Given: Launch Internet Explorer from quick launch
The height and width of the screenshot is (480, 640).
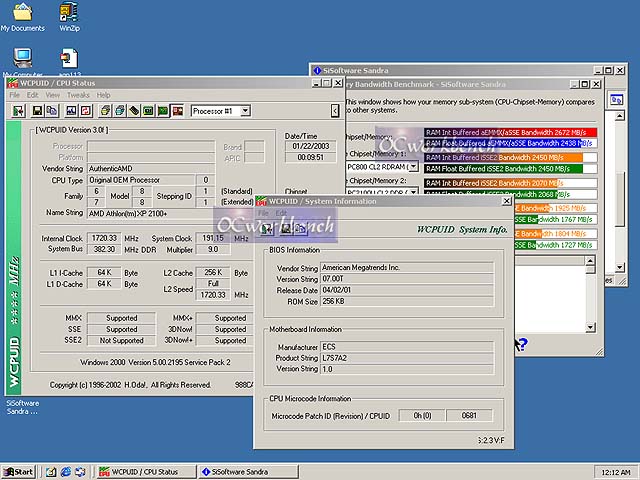Looking at the screenshot, I should tap(65, 472).
